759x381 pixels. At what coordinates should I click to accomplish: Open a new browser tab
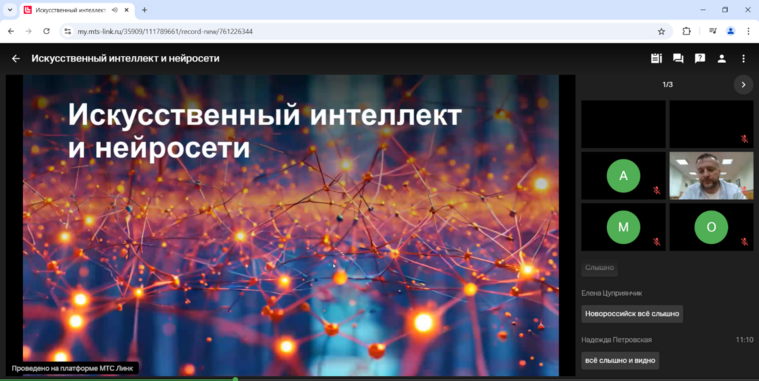click(144, 10)
